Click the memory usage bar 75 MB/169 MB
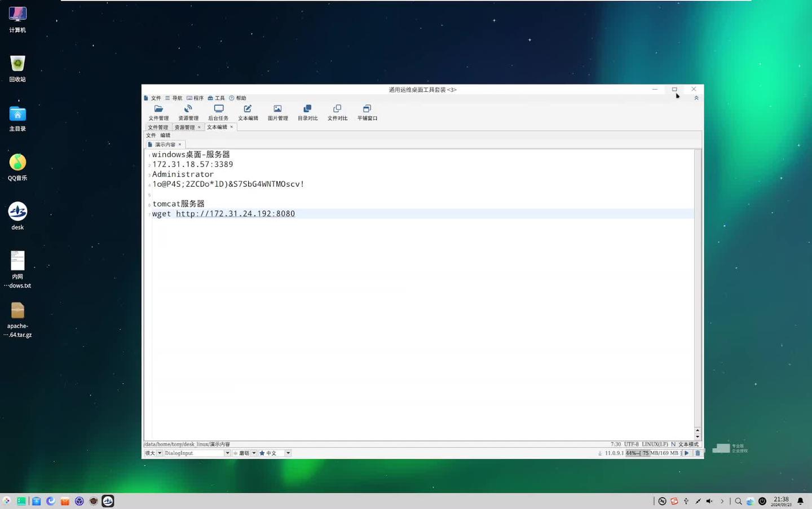 [x=653, y=453]
